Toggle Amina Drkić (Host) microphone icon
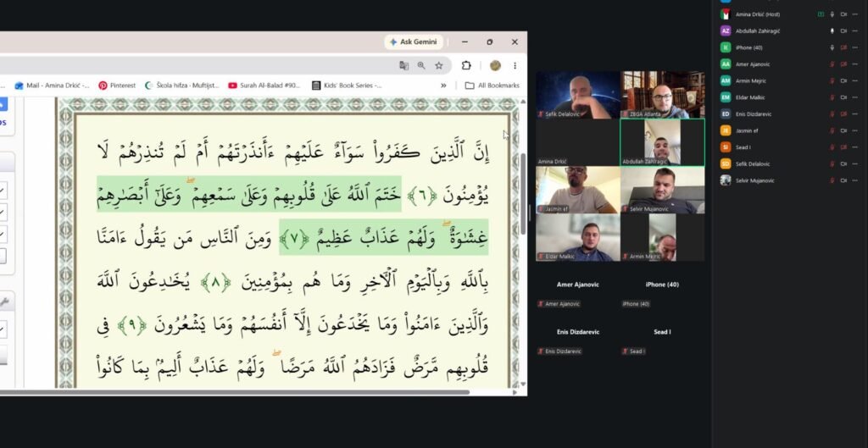 pos(832,14)
